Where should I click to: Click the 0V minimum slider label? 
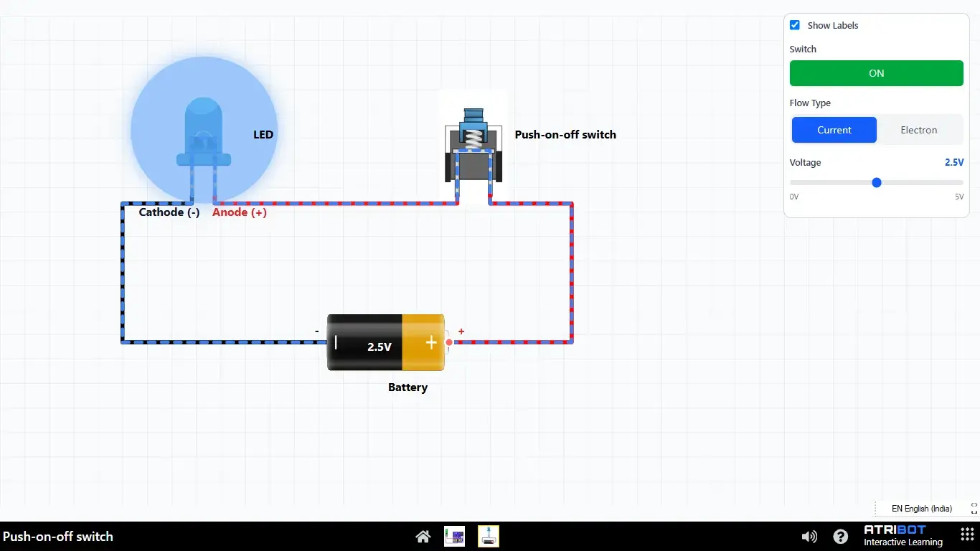coord(794,197)
